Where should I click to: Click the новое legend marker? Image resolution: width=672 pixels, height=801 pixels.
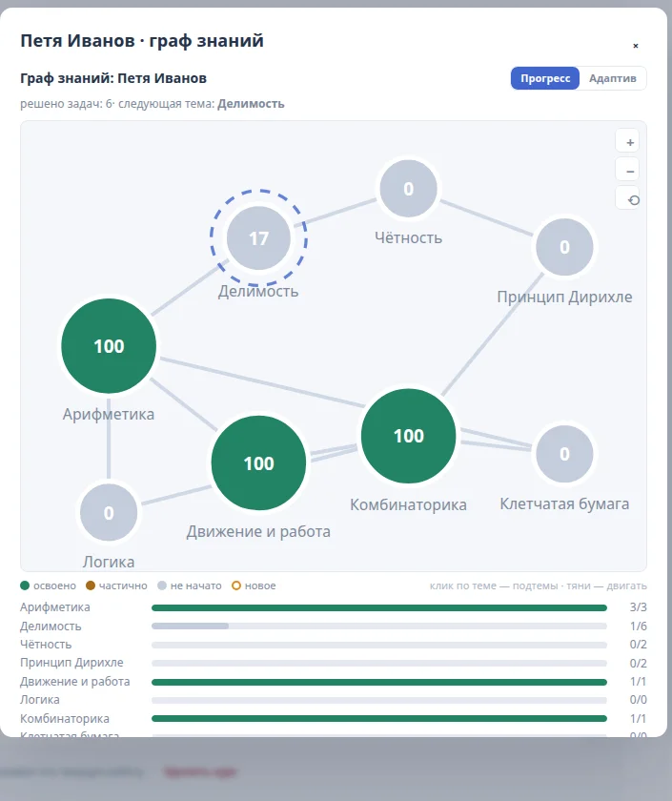pos(236,585)
